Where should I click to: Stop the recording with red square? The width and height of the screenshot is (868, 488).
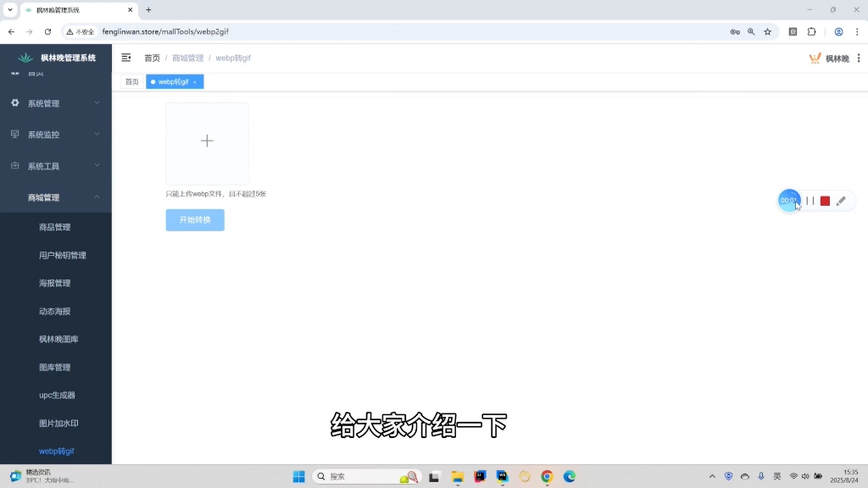[825, 201]
